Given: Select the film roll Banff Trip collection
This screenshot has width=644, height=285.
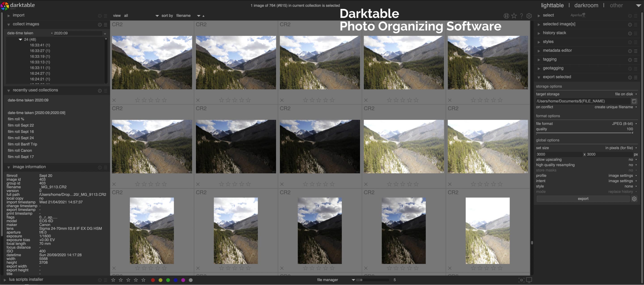Looking at the screenshot, I should 22,144.
